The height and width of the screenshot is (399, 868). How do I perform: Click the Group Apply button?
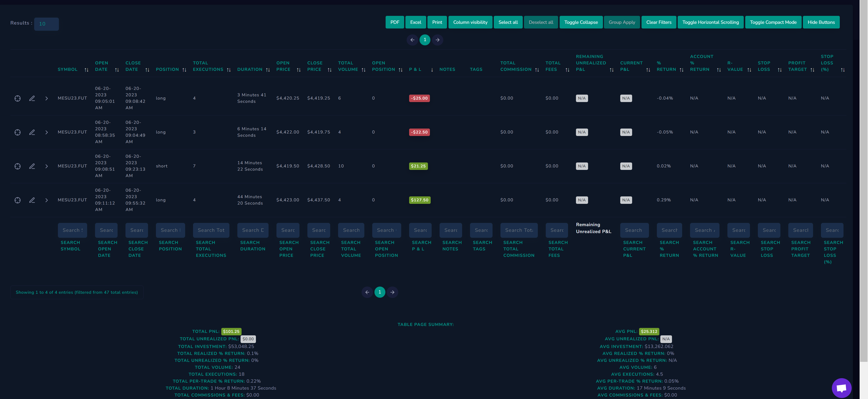pos(622,22)
